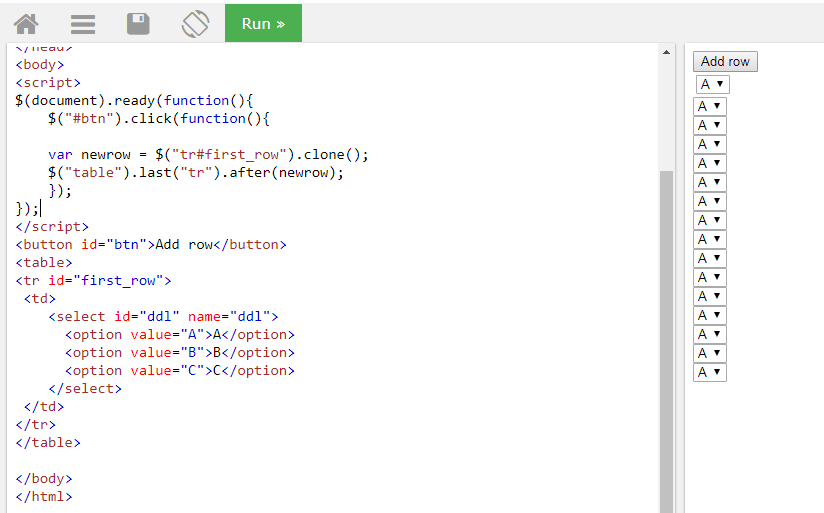Click the opening <body> tag line
This screenshot has height=513, width=824.
[x=39, y=65]
